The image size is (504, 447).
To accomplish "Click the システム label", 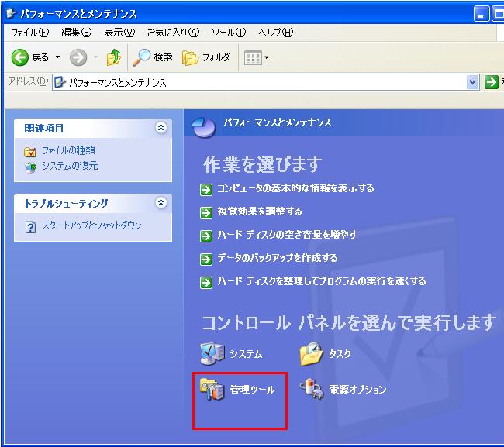I will click(247, 354).
